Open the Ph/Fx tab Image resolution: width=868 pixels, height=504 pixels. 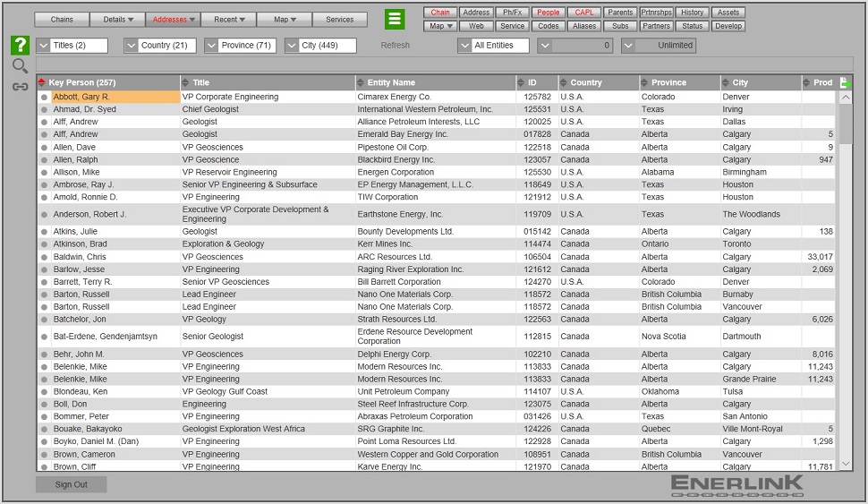[x=512, y=13]
